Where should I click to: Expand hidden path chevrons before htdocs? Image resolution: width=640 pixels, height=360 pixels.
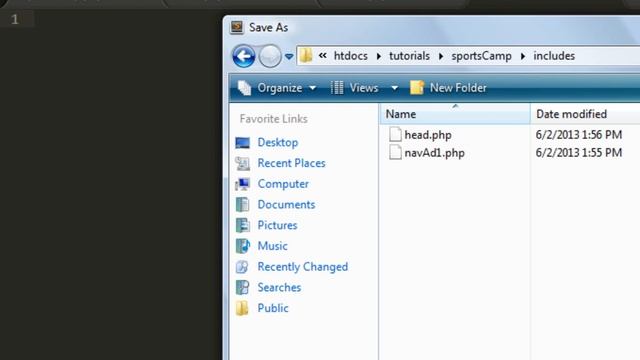[x=322, y=56]
